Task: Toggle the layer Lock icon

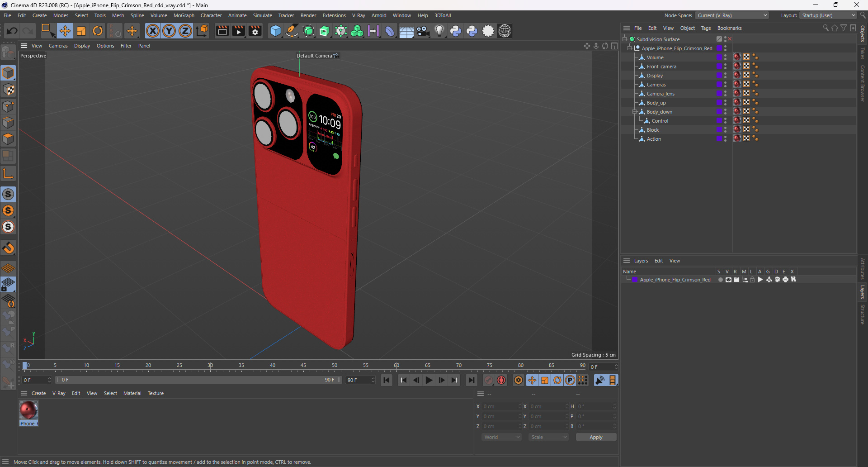Action: [x=752, y=280]
